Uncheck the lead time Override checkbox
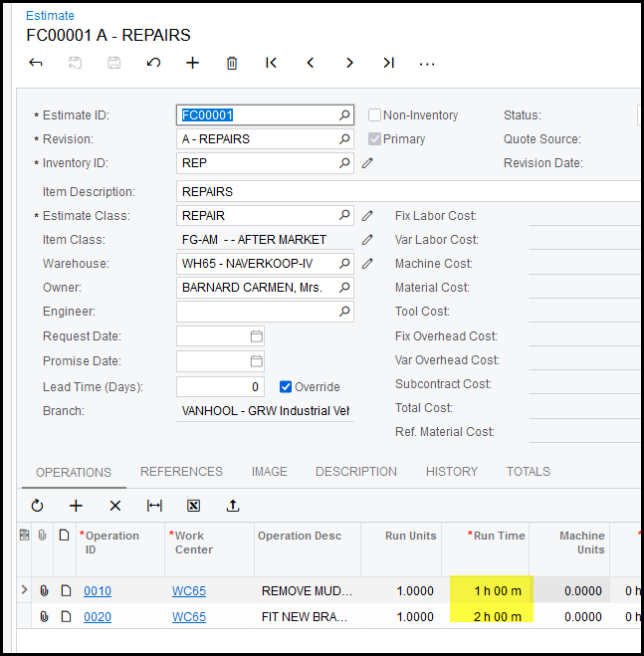Screen dimensions: 644x656 (286, 386)
